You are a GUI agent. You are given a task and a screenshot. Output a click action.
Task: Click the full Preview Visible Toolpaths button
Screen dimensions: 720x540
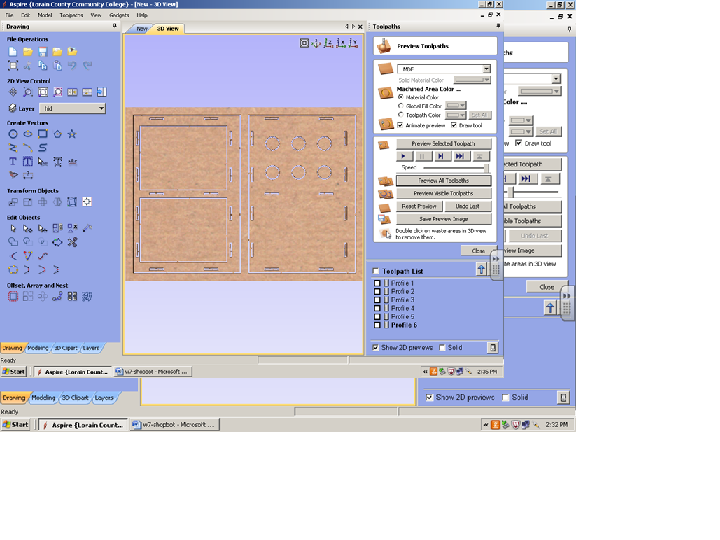444,193
